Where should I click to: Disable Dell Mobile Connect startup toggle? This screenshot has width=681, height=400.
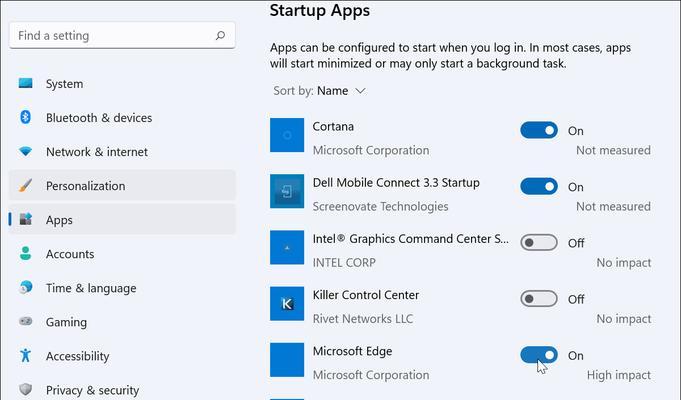pyautogui.click(x=539, y=186)
